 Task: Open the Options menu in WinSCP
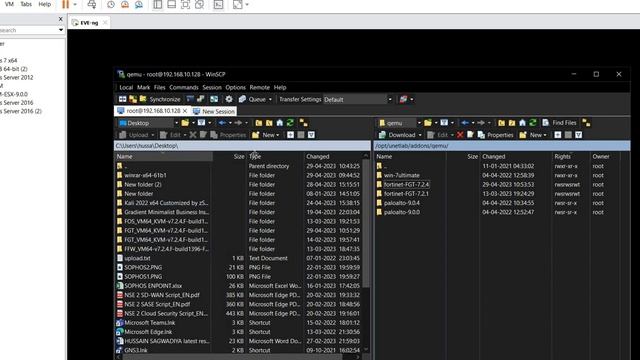pyautogui.click(x=236, y=87)
